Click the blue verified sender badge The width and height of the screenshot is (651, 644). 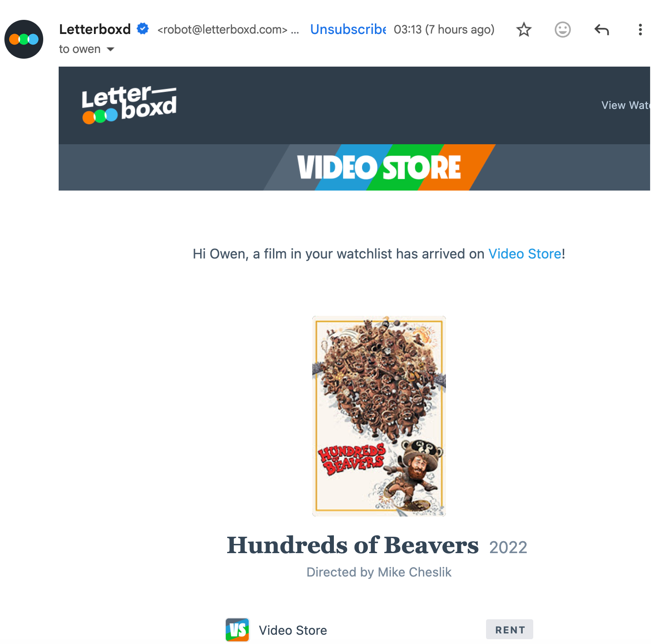pyautogui.click(x=142, y=29)
